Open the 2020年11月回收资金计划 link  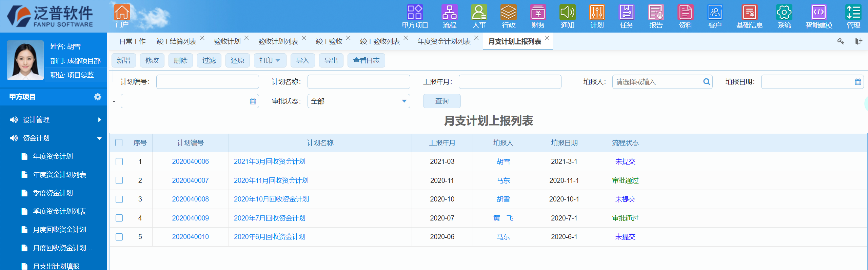pos(271,180)
